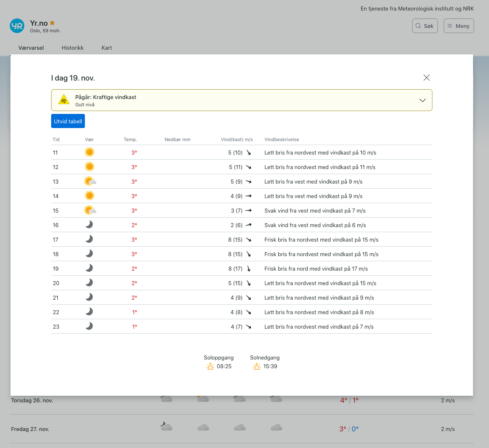489x448 pixels.
Task: Click the wind direction arrow for hour 14
Action: point(248,196)
